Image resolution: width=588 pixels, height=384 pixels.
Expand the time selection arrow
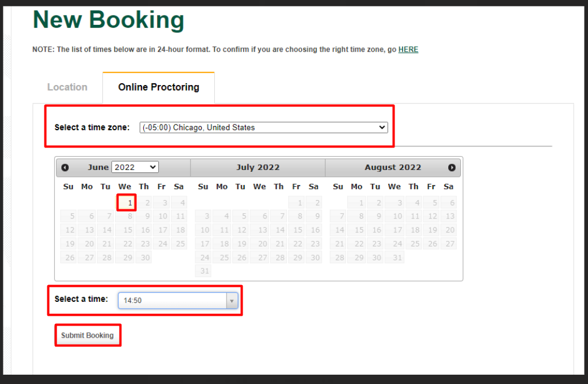[x=232, y=301]
